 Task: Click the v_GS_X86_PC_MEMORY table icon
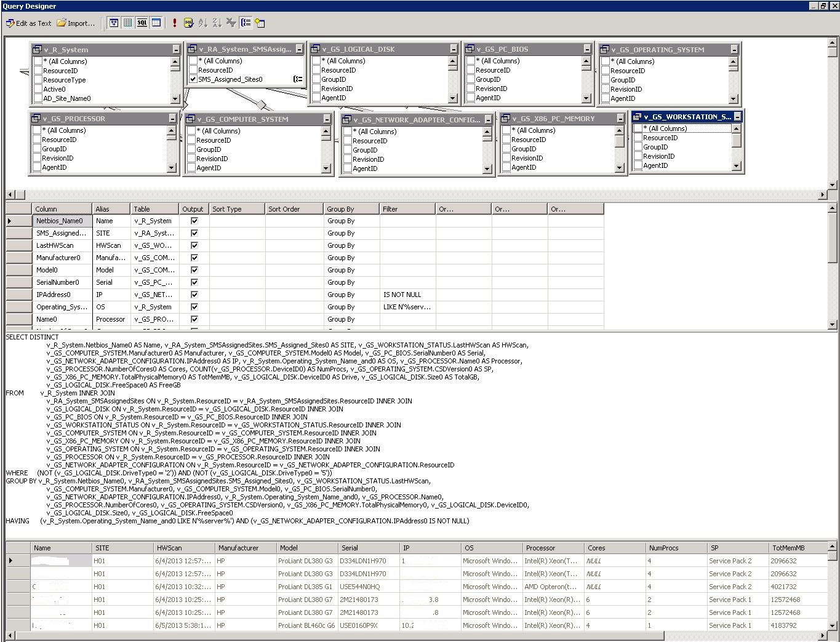coord(506,119)
